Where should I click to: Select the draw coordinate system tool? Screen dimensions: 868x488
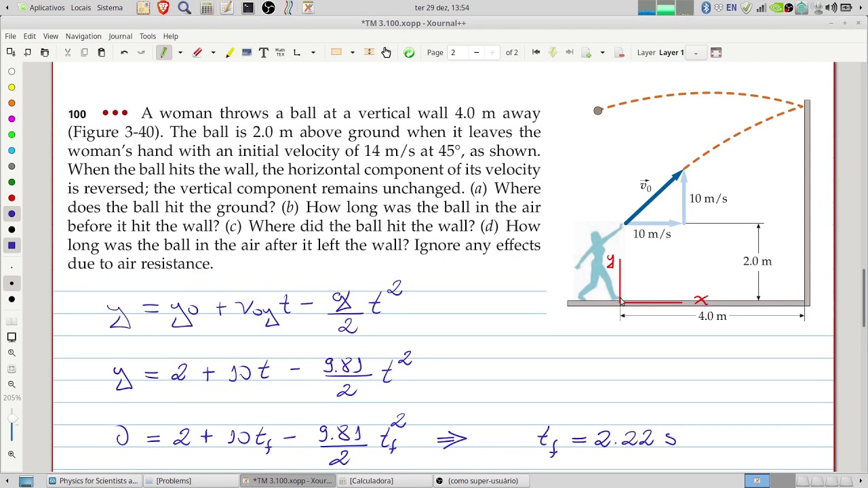click(x=297, y=52)
